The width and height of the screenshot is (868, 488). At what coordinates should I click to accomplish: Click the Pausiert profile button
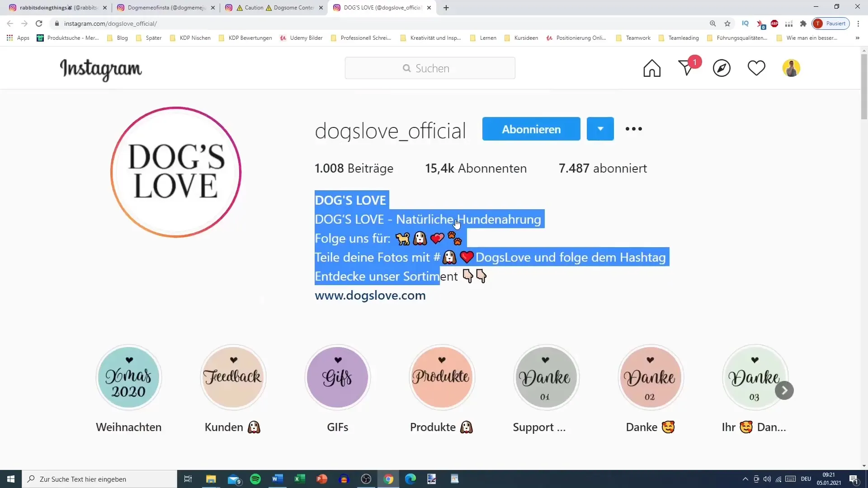point(831,23)
